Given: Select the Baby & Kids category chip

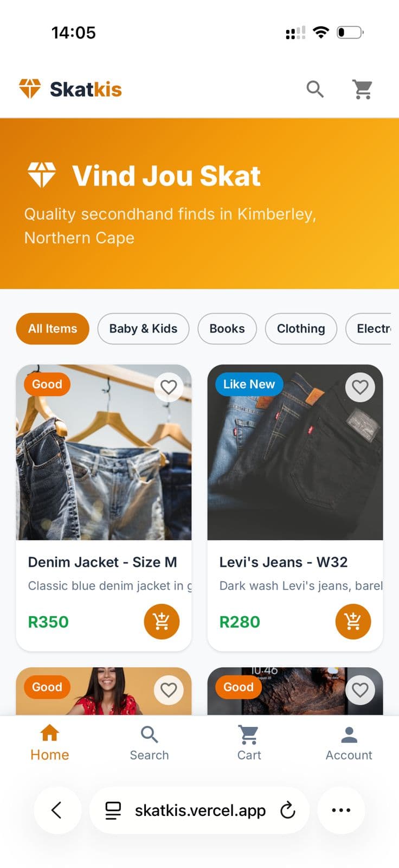Looking at the screenshot, I should 143,329.
